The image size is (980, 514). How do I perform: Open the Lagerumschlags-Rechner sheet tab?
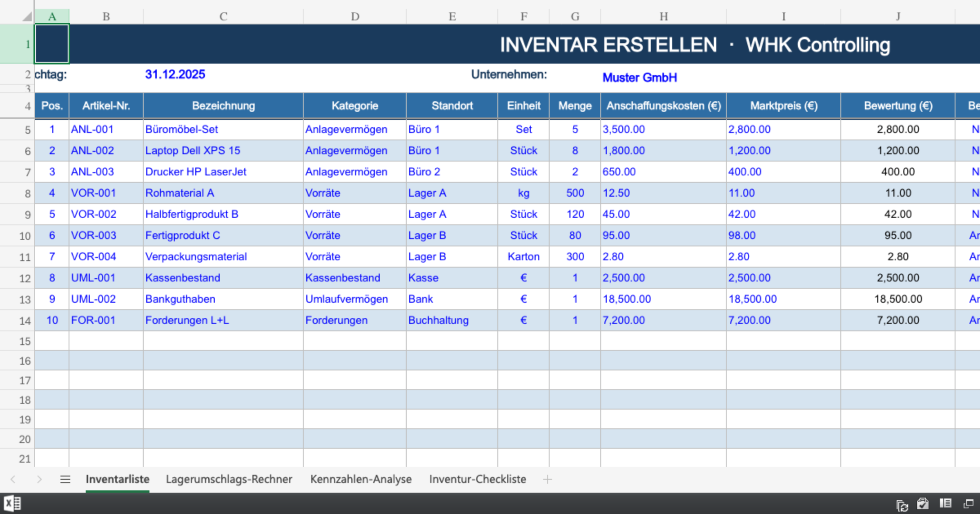pyautogui.click(x=229, y=479)
